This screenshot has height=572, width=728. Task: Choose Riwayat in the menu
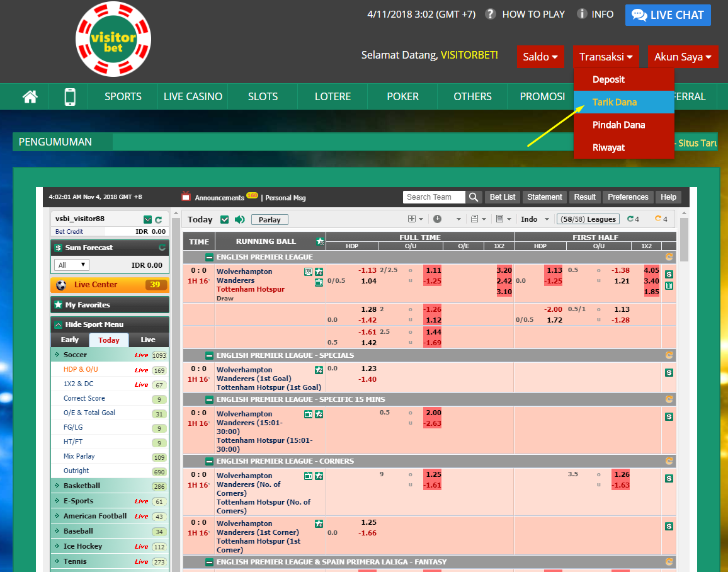coord(623,147)
